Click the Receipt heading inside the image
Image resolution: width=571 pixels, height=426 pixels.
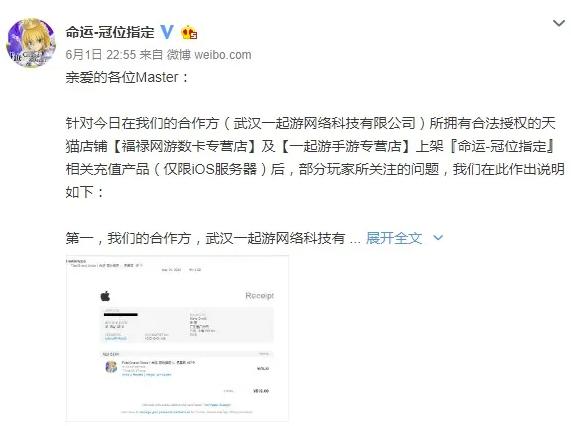(x=259, y=295)
